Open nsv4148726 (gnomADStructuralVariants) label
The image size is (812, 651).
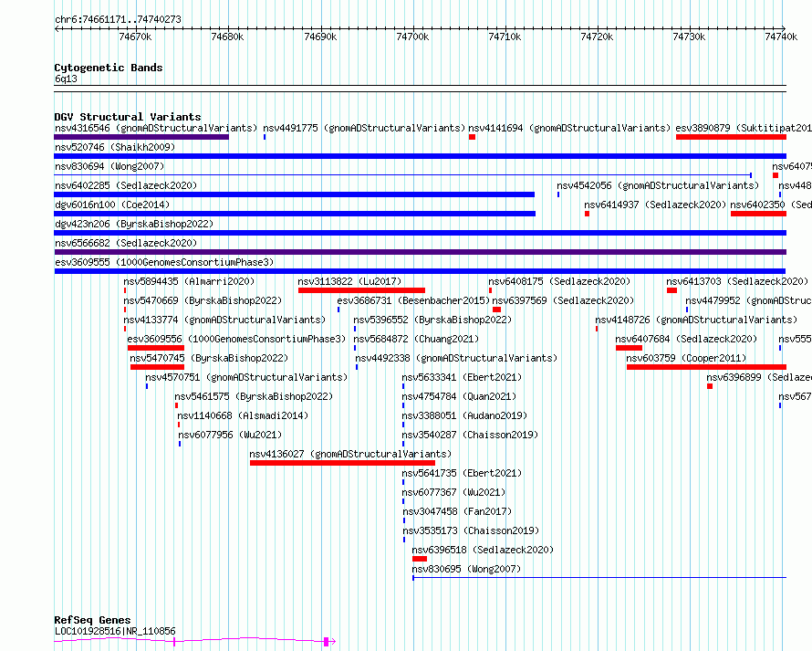pyautogui.click(x=696, y=320)
